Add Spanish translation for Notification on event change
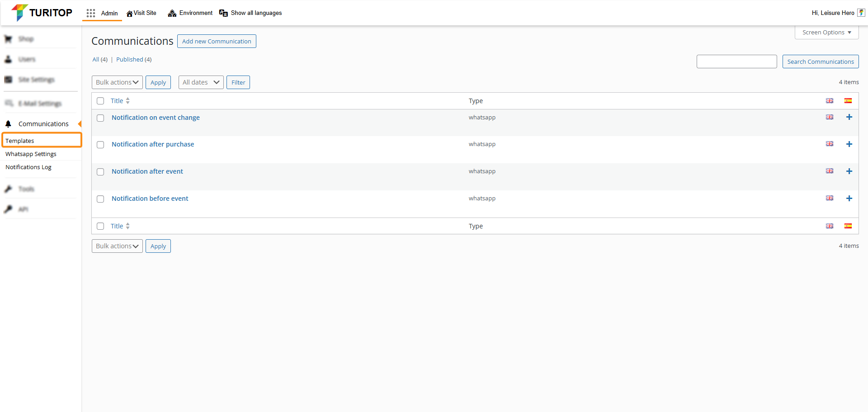This screenshot has height=412, width=868. coord(849,117)
